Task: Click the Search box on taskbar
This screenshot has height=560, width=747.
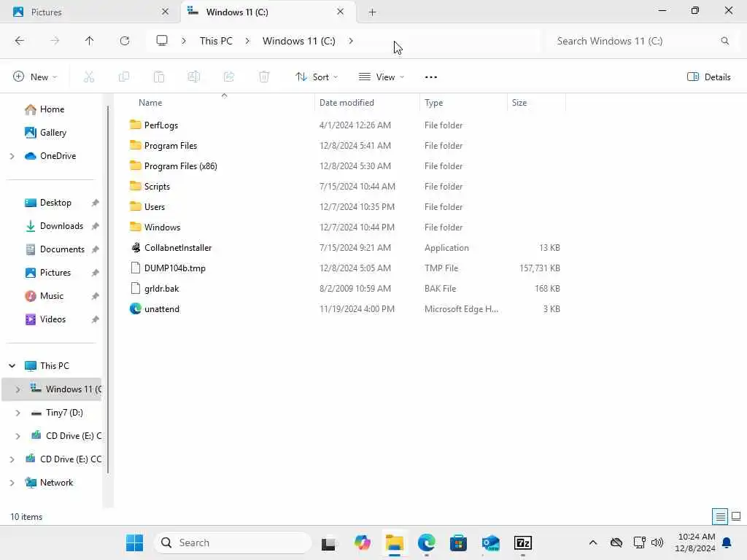Action: click(233, 542)
